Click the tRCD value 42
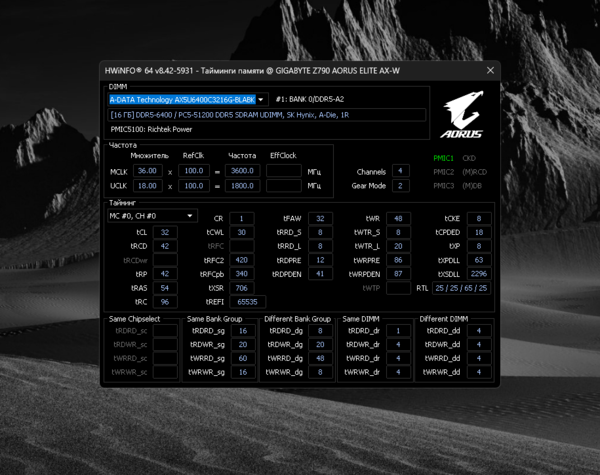This screenshot has width=600, height=475. (x=165, y=246)
